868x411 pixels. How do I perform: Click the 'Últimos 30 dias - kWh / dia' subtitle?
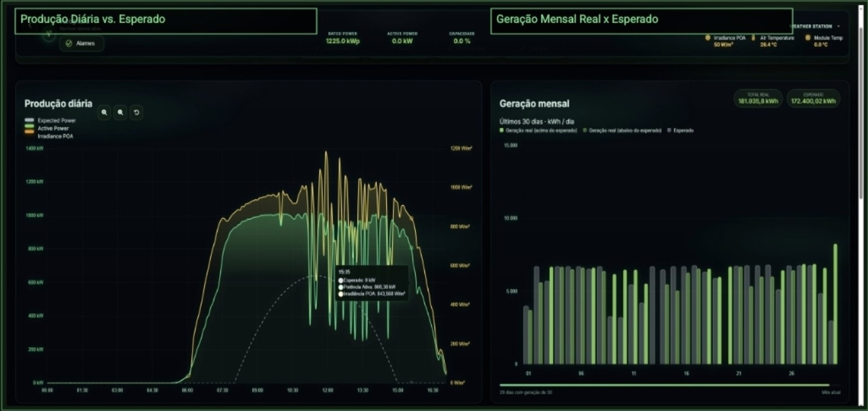click(x=537, y=122)
